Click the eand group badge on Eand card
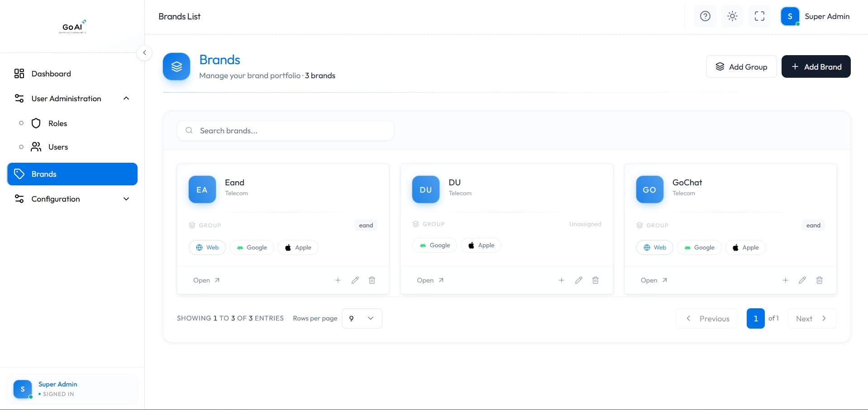 [366, 225]
